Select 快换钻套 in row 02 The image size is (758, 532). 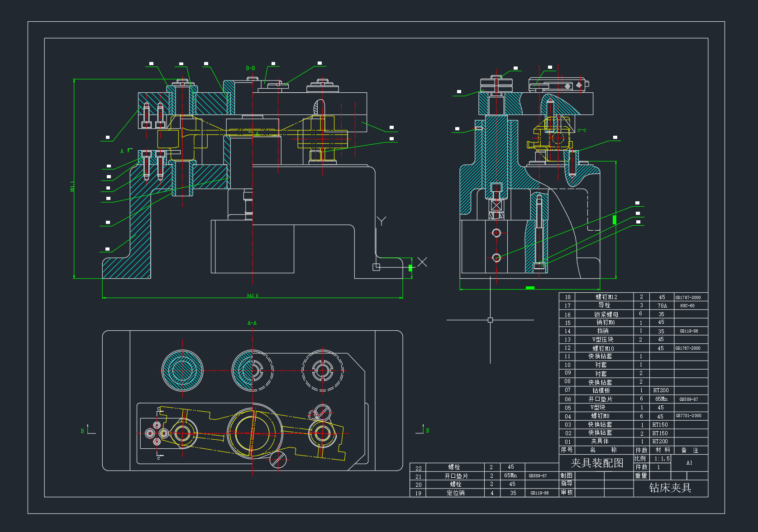pyautogui.click(x=600, y=433)
